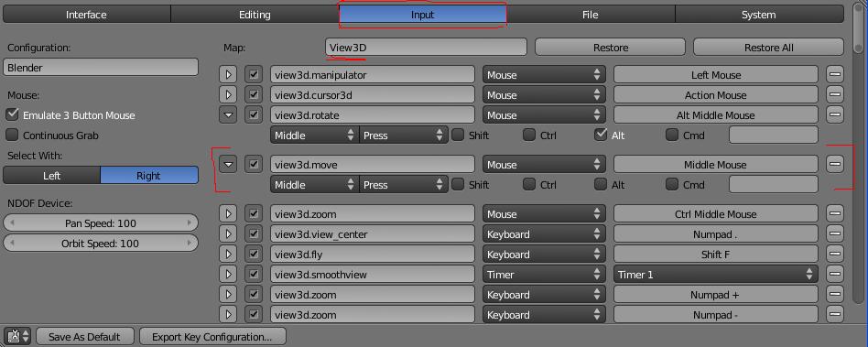This screenshot has width=868, height=347.
Task: Click Export Key Configuration button
Action: 212,337
